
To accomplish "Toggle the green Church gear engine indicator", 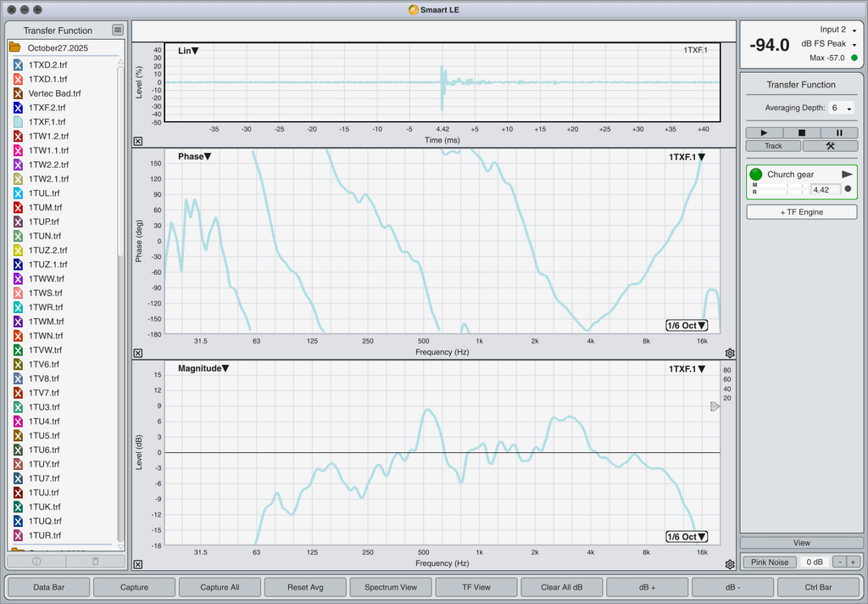I will [x=756, y=175].
